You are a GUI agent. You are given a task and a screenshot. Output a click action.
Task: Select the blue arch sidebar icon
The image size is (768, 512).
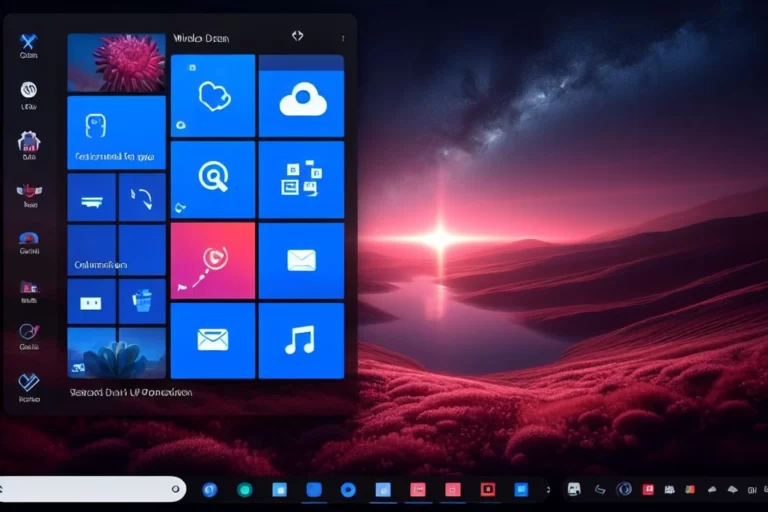29,238
